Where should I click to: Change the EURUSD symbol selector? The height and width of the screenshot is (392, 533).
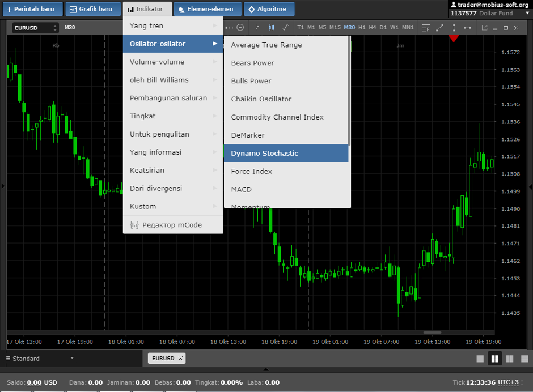coord(35,28)
